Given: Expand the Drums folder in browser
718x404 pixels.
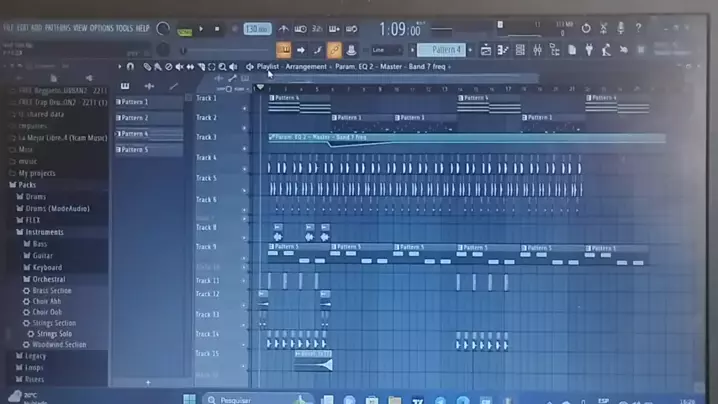Looking at the screenshot, I should coord(35,197).
